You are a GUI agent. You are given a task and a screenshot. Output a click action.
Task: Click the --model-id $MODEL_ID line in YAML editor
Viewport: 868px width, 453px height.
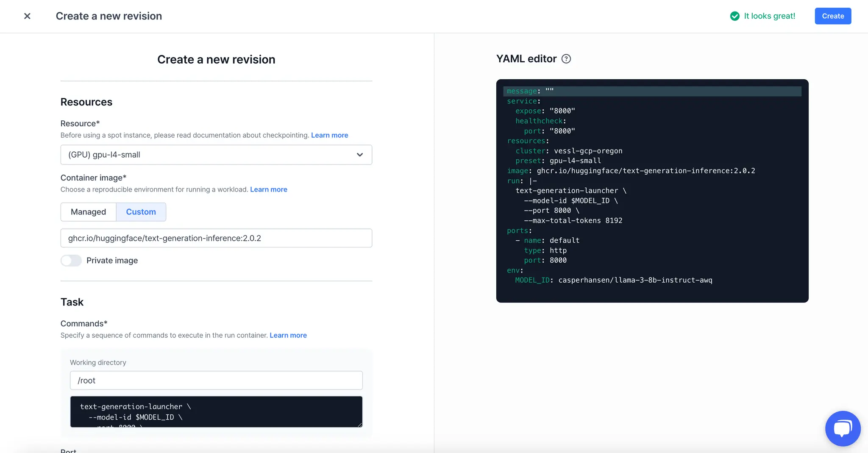click(x=571, y=200)
